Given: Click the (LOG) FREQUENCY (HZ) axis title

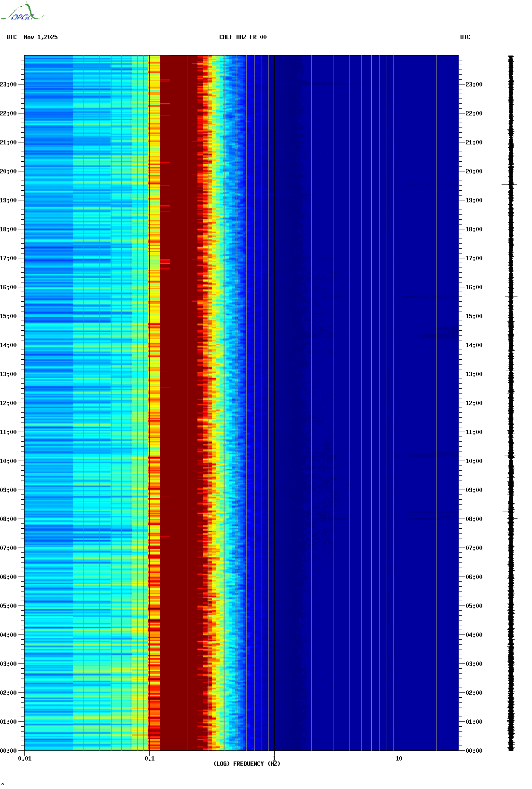Looking at the screenshot, I should [247, 764].
